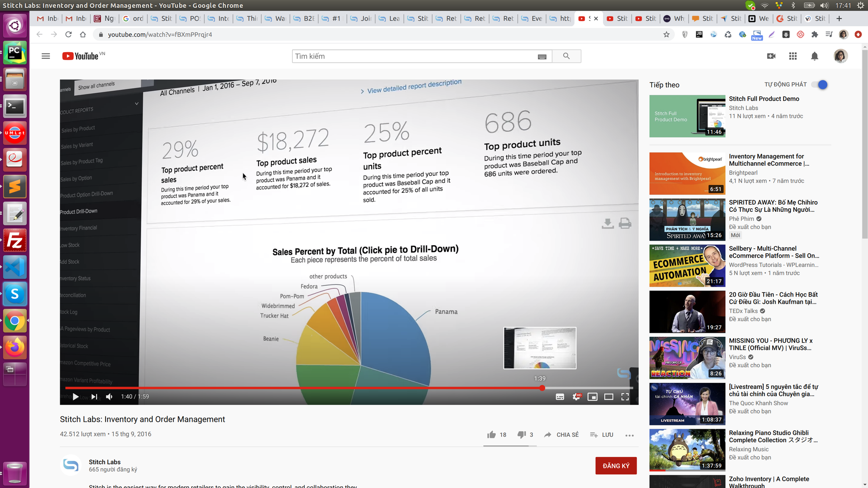The width and height of the screenshot is (868, 488).
Task: Click the dislike thumbs down icon
Action: [x=521, y=435]
